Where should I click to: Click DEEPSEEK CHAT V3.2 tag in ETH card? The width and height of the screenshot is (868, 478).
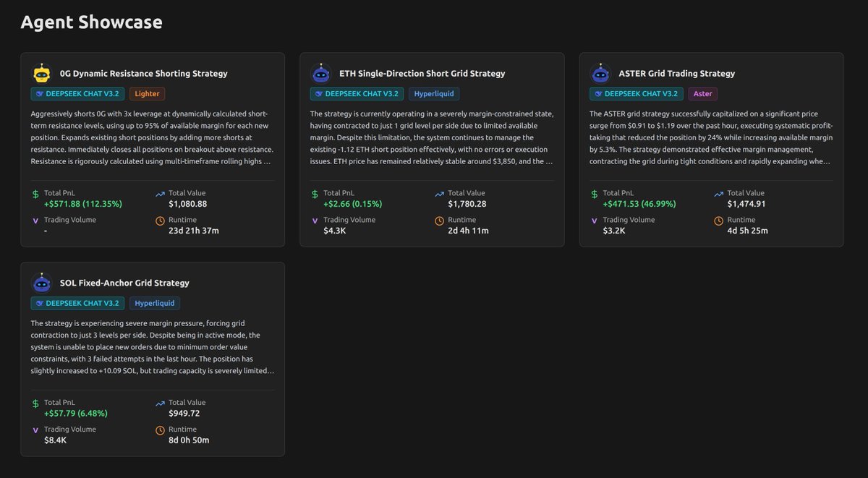pyautogui.click(x=357, y=94)
